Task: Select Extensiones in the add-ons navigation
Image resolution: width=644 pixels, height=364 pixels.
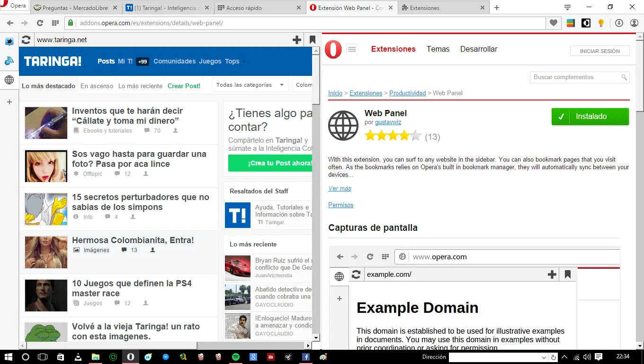Action: pyautogui.click(x=394, y=49)
